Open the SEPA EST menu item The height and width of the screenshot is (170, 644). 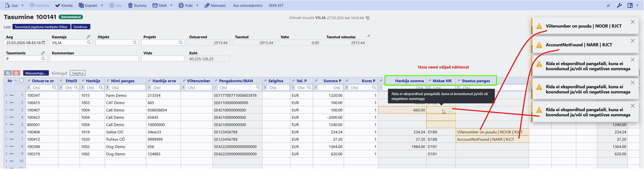click(276, 6)
